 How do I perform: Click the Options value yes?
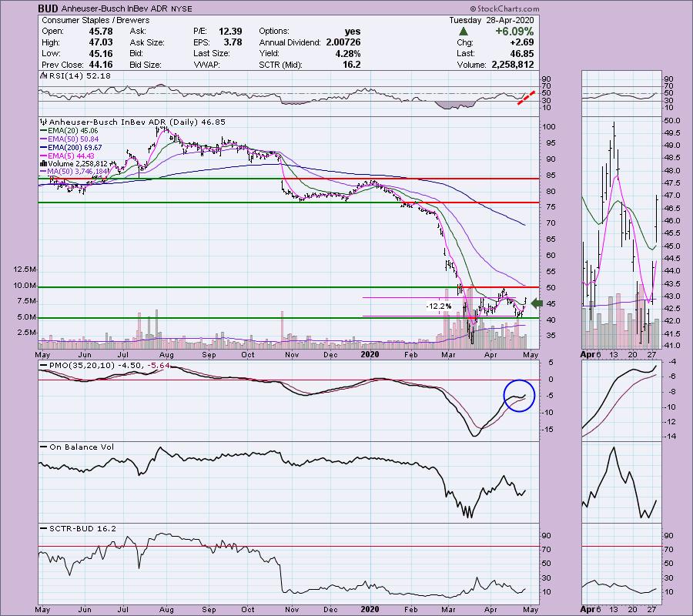click(x=353, y=32)
